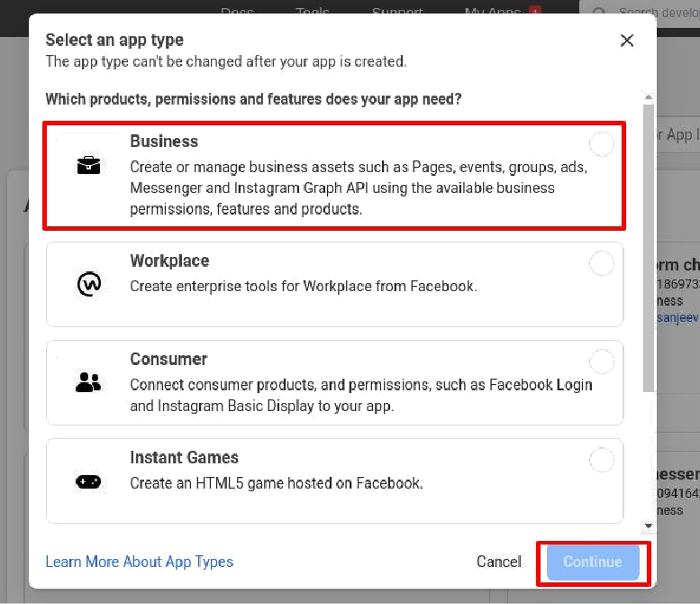Click the Business option title
The image size is (700, 604).
(x=164, y=142)
